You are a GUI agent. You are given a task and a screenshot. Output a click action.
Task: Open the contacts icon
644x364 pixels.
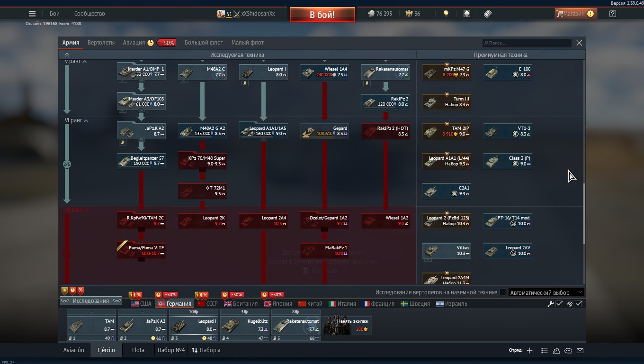556,351
